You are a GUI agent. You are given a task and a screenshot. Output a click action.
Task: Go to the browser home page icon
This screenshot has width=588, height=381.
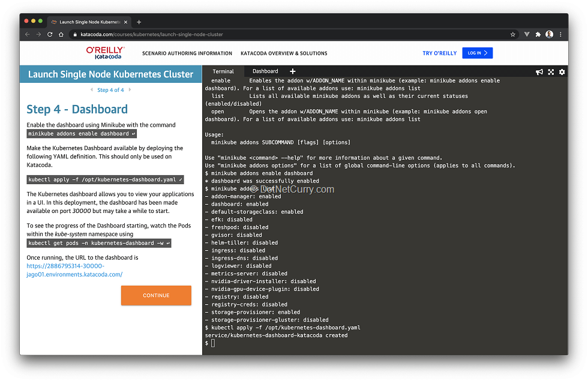point(61,35)
